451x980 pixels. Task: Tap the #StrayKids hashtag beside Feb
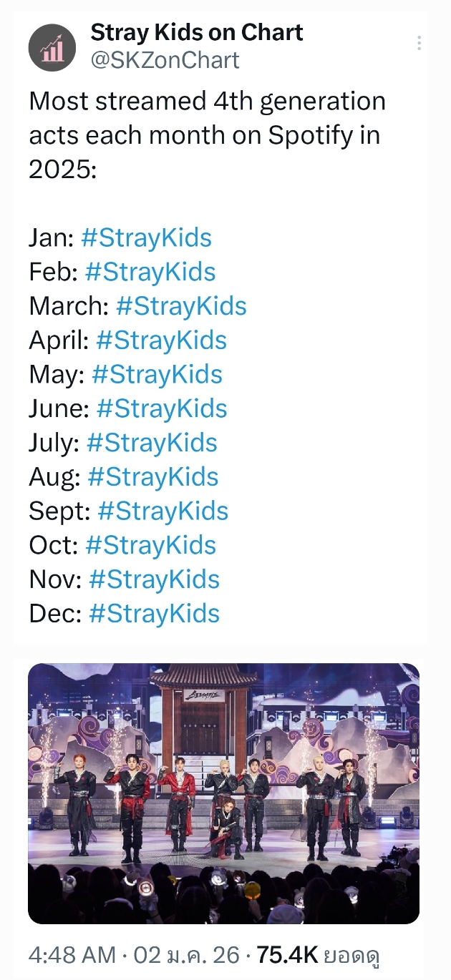(150, 273)
